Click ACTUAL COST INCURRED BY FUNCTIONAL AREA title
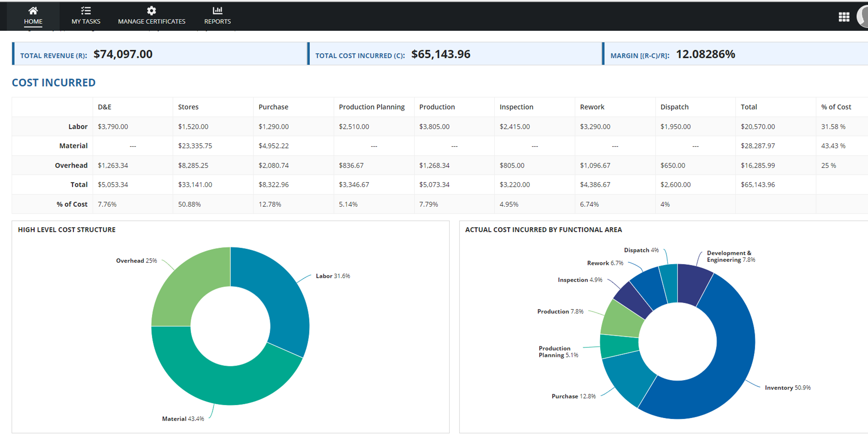 pyautogui.click(x=543, y=229)
